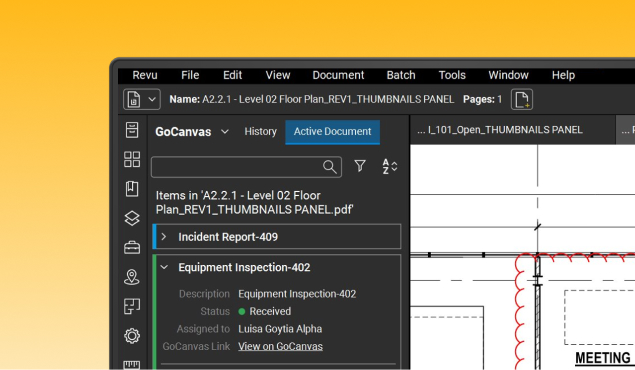Open the Batch menu

click(x=401, y=75)
